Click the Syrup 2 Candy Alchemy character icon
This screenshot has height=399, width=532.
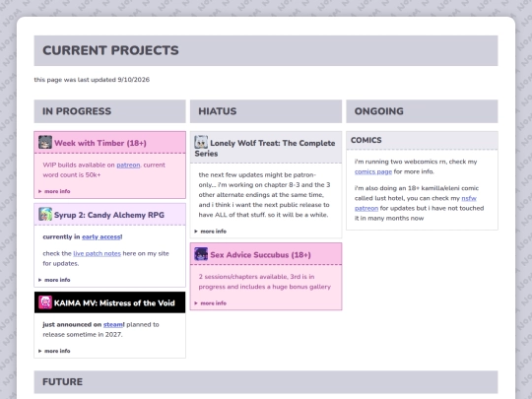[x=45, y=214]
